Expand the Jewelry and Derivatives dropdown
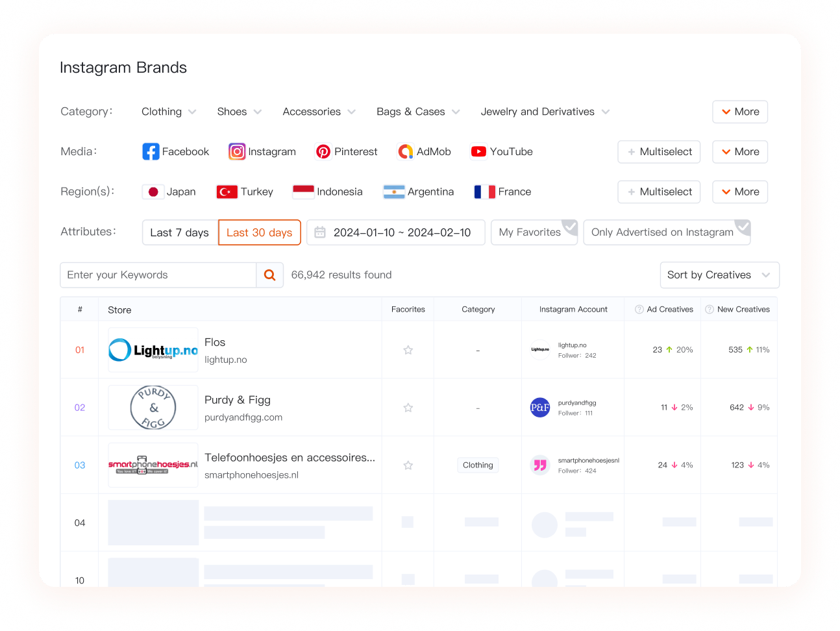The width and height of the screenshot is (840, 631). point(545,112)
